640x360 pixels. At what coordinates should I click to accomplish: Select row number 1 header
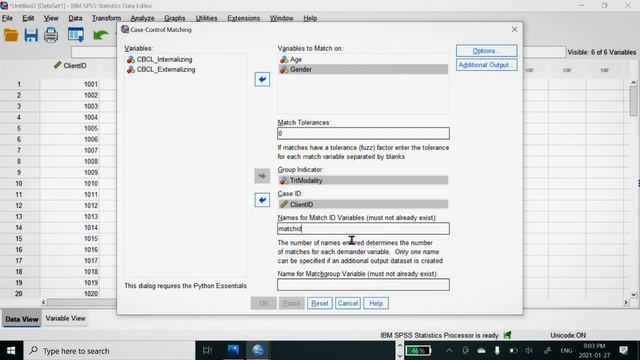19,84
